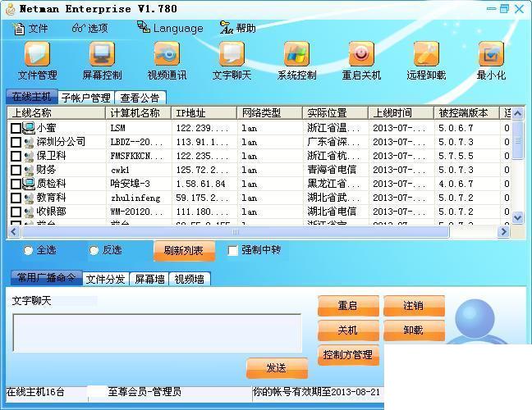
Task: Click the computer icon beside 质检科
Action: 29,184
